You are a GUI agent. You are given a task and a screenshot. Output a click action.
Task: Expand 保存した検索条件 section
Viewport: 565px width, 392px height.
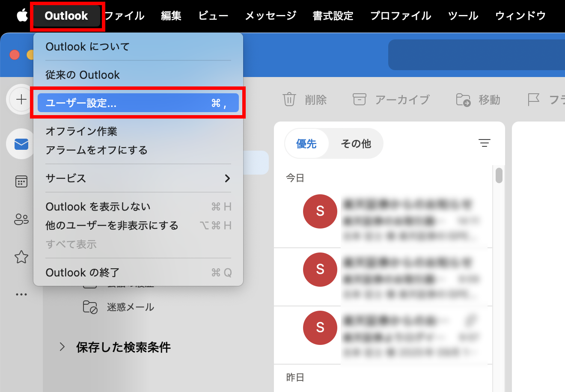click(62, 347)
